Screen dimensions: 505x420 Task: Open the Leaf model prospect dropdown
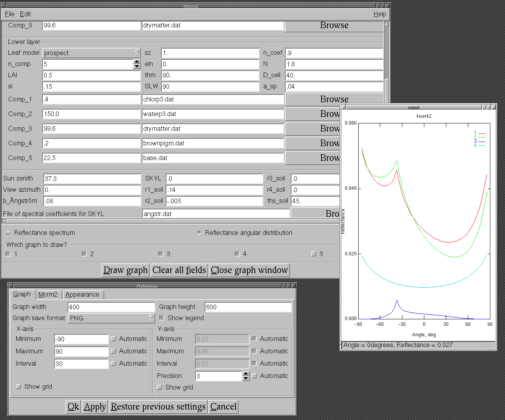pyautogui.click(x=92, y=53)
